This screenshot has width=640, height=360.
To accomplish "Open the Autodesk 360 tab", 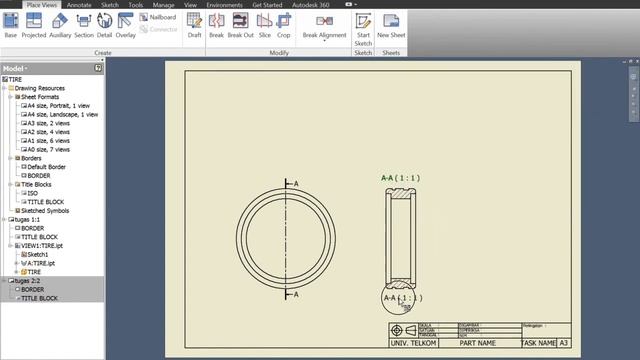I will coord(311,5).
